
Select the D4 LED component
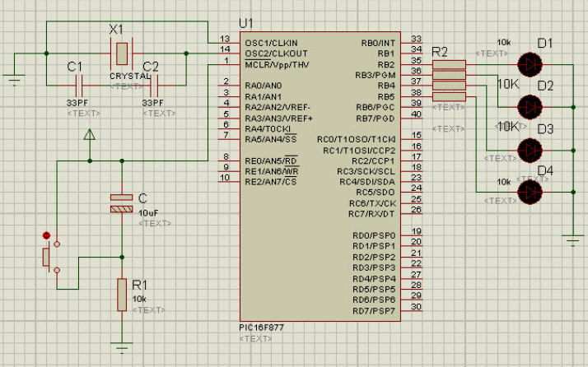click(529, 192)
